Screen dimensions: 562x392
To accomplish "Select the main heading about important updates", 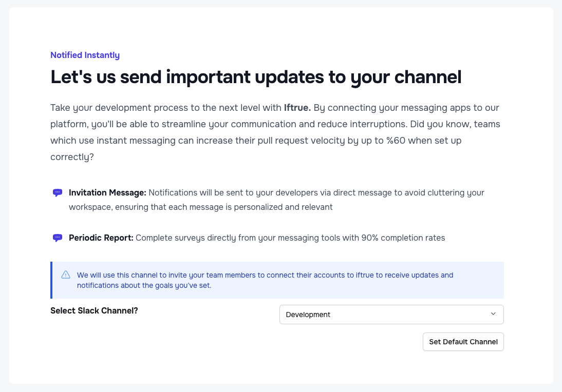I will [256, 77].
